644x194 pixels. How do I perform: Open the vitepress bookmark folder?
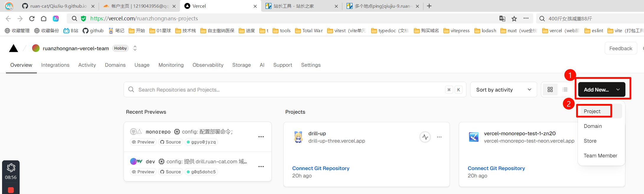[x=456, y=31]
